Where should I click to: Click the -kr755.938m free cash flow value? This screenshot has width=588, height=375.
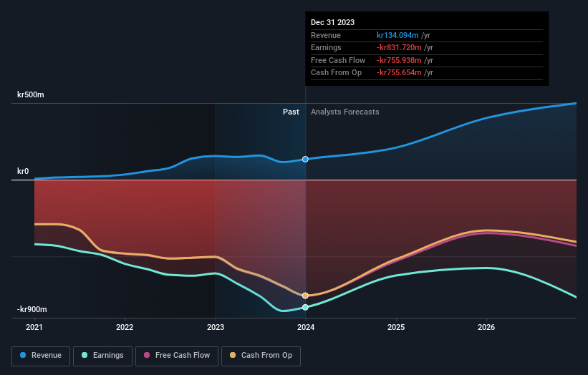coord(399,60)
